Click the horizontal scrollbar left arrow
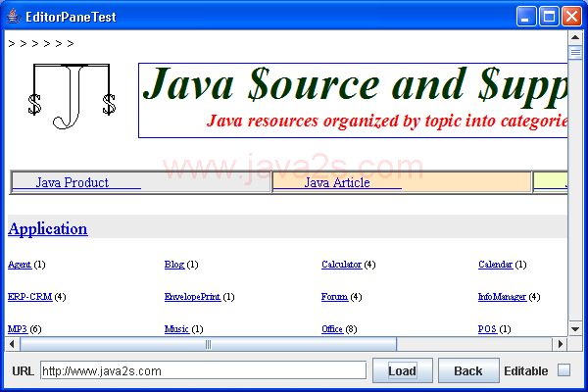Image resolution: width=588 pixels, height=392 pixels. 12,344
